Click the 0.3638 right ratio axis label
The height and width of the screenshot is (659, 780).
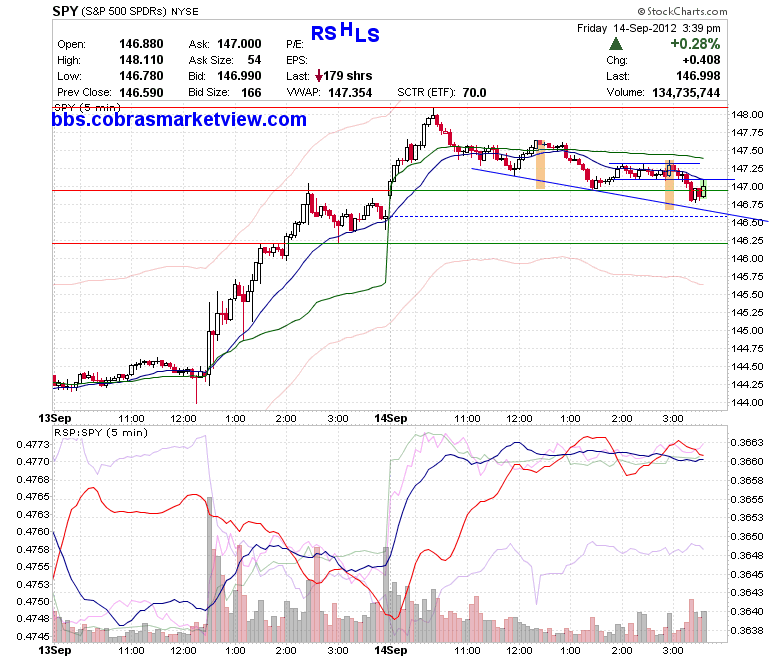[747, 631]
